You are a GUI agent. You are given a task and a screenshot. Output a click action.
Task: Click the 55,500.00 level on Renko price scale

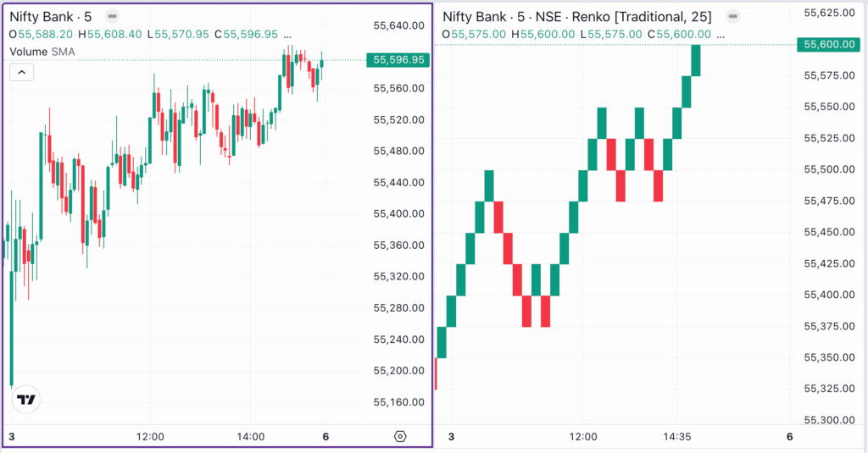829,169
